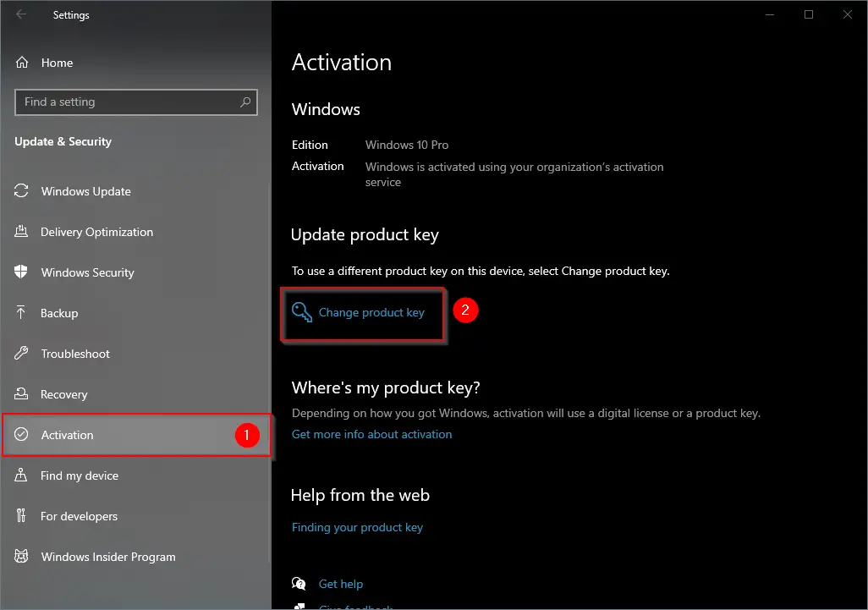Click the Recovery icon in sidebar
868x610 pixels.
[21, 393]
